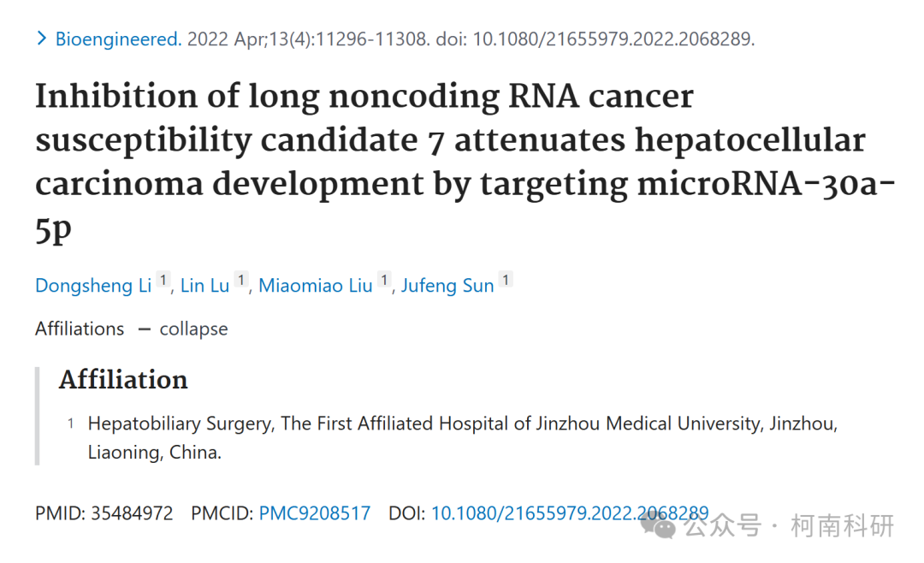Image resolution: width=924 pixels, height=563 pixels.
Task: Open the DOI 10.1080/21655979.2022.2068289 link
Action: click(569, 513)
